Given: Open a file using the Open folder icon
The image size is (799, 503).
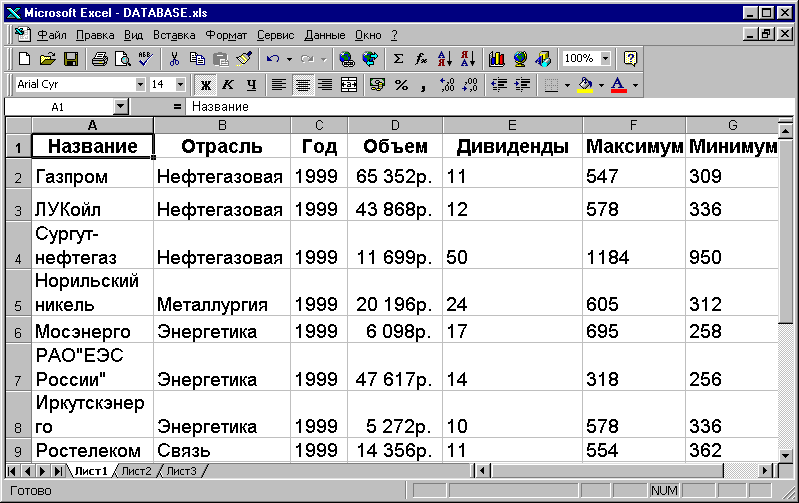Looking at the screenshot, I should (x=47, y=59).
